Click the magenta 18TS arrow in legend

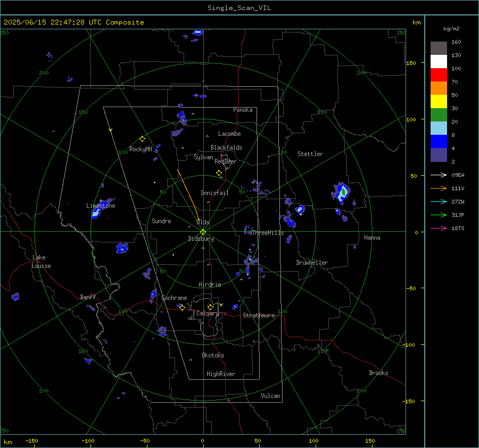click(x=439, y=228)
